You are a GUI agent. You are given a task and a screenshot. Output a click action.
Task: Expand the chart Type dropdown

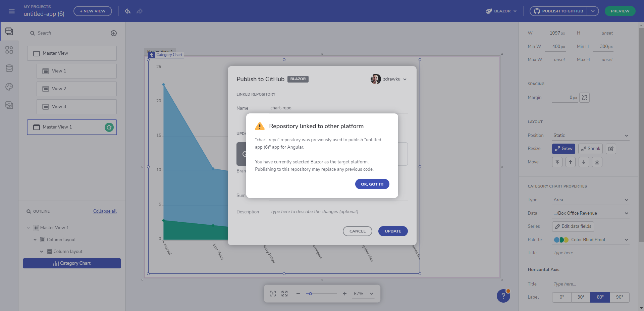click(590, 200)
